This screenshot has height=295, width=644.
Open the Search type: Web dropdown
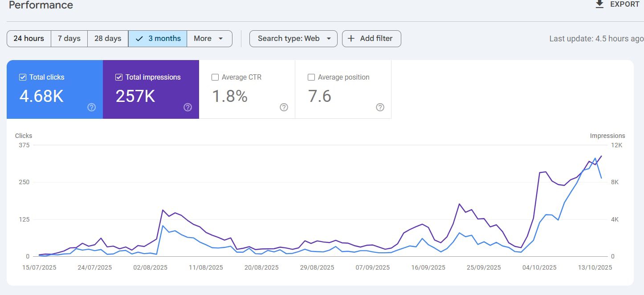coord(293,39)
